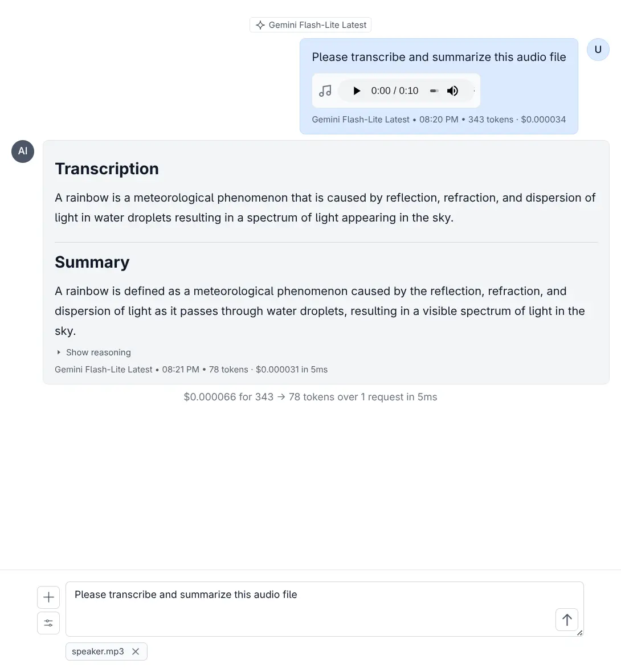The width and height of the screenshot is (621, 672).
Task: Click the speaker.mp3 attachment chip
Action: [x=98, y=651]
